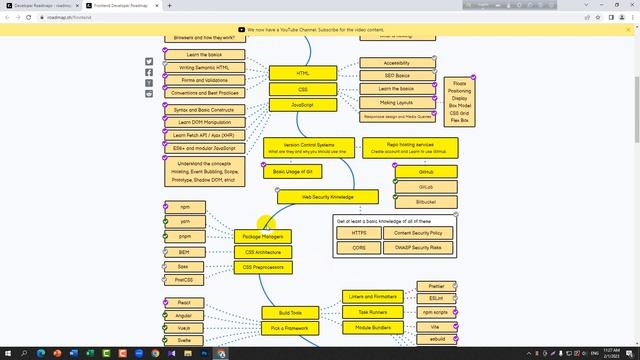Open the Repo hosting services node
640x360 pixels.
click(410, 148)
